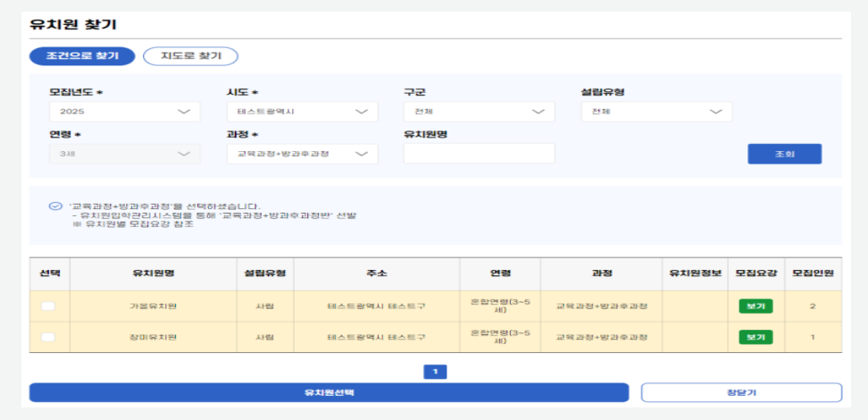Click the 선택 column header

(49, 273)
